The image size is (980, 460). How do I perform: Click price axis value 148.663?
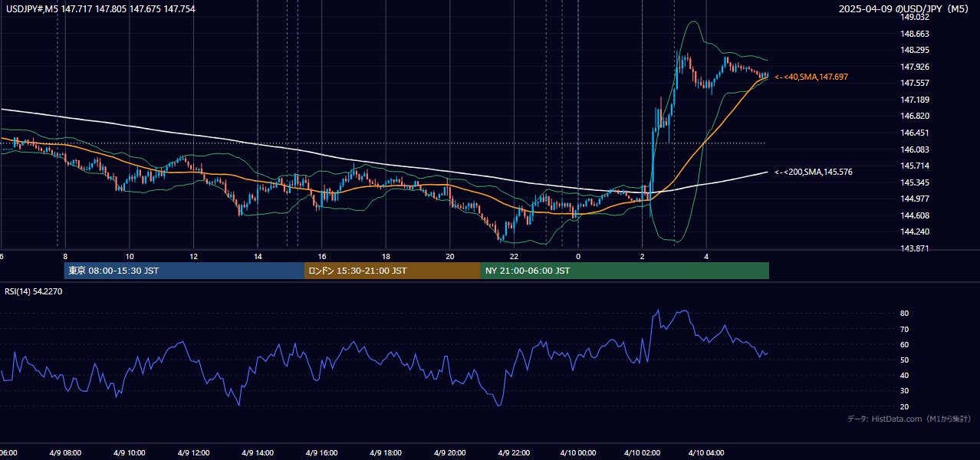(x=914, y=34)
